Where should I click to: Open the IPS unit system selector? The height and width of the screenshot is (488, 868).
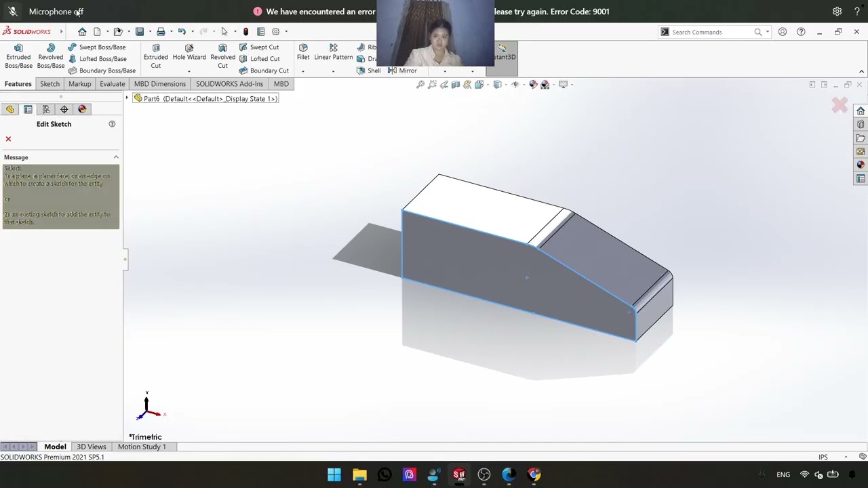pos(823,457)
